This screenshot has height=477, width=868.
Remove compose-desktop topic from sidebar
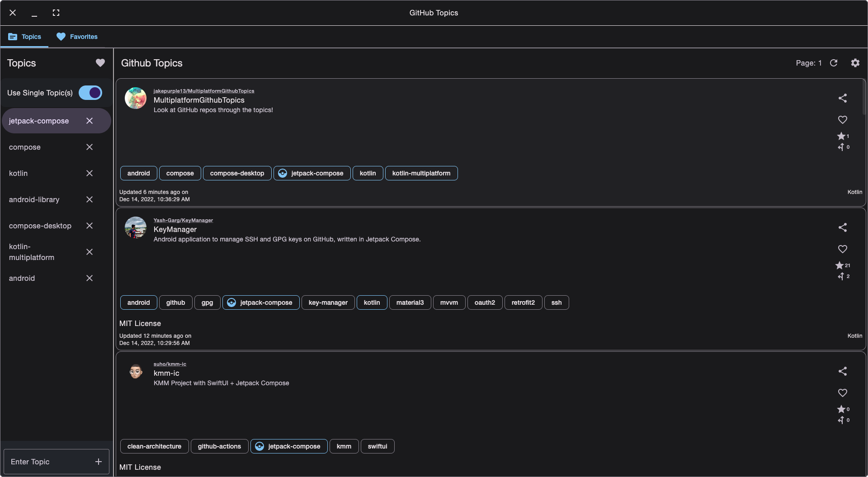[90, 226]
